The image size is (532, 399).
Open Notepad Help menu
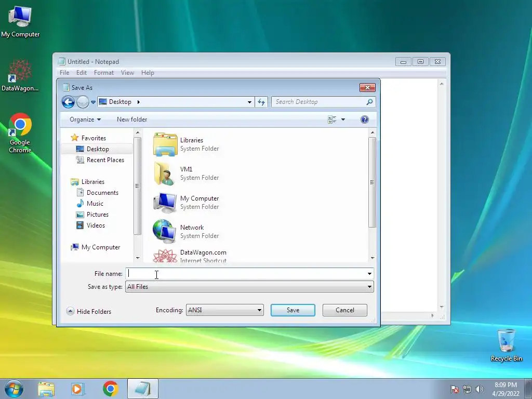[148, 73]
